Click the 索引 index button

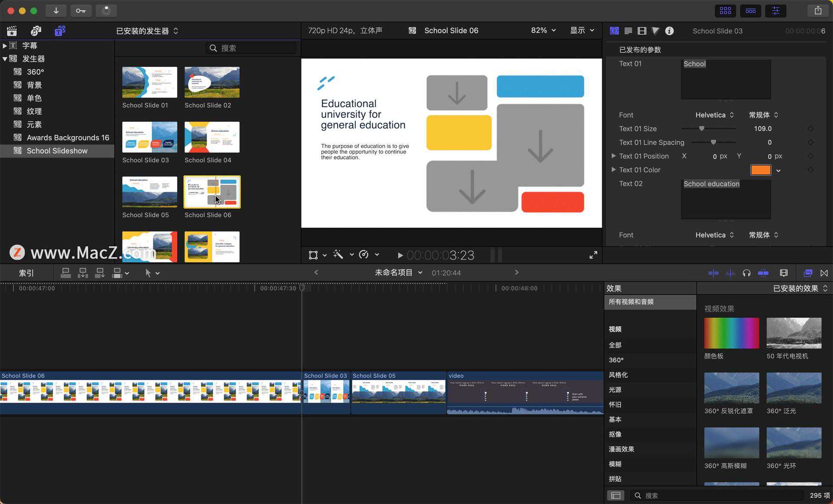pyautogui.click(x=26, y=273)
